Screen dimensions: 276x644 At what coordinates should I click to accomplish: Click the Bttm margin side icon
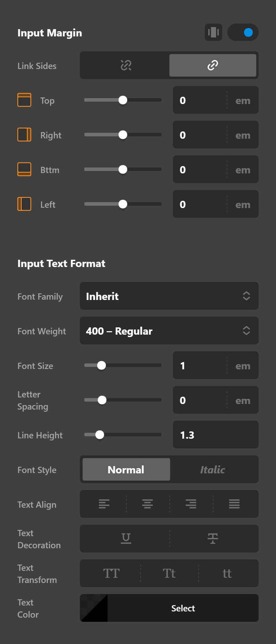pos(24,169)
